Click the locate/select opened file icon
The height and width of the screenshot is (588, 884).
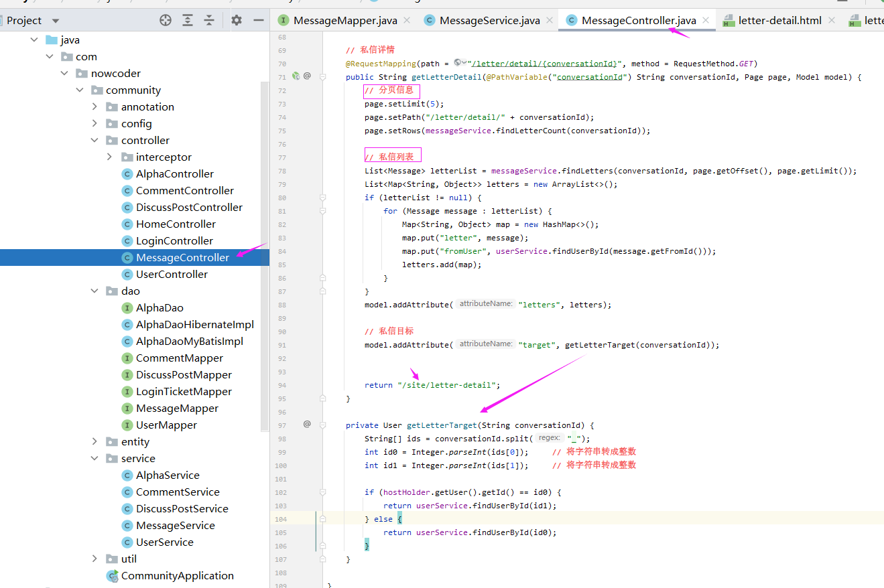tap(166, 21)
